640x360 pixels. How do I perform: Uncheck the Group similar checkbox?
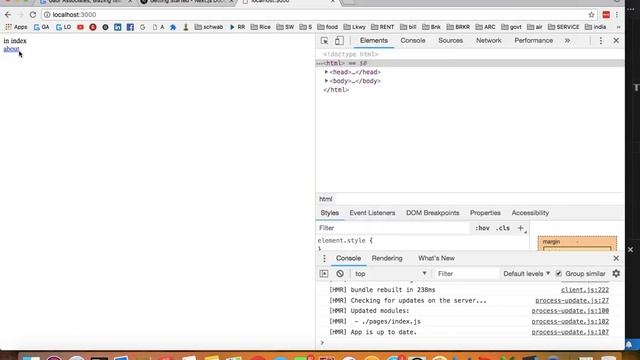pyautogui.click(x=558, y=274)
